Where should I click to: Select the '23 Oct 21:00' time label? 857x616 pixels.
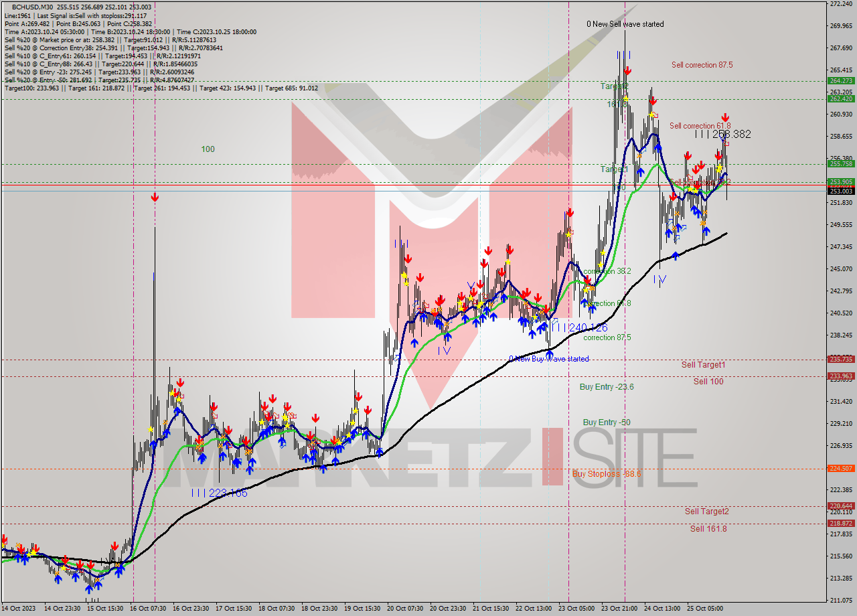click(x=619, y=609)
